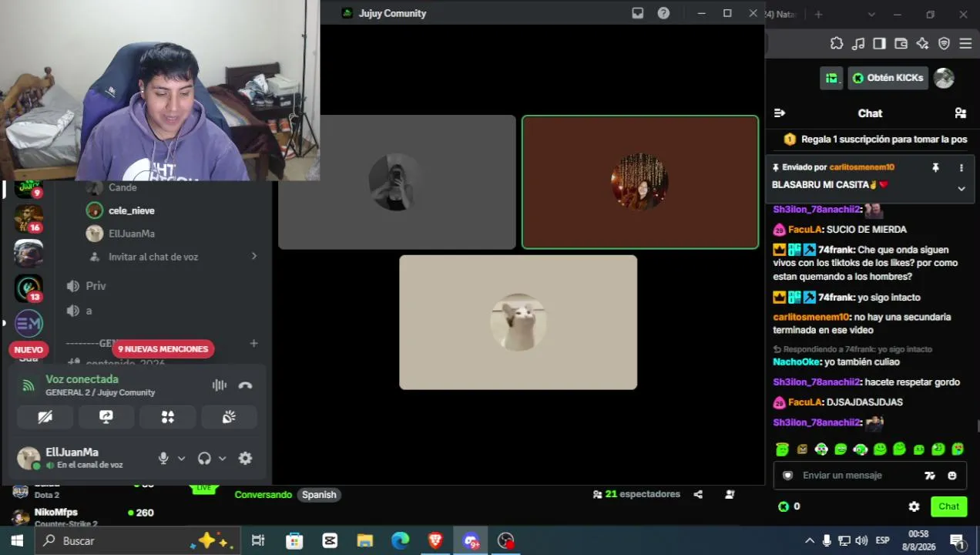Open pinned message three-dot options
The width and height of the screenshot is (980, 555).
click(961, 167)
